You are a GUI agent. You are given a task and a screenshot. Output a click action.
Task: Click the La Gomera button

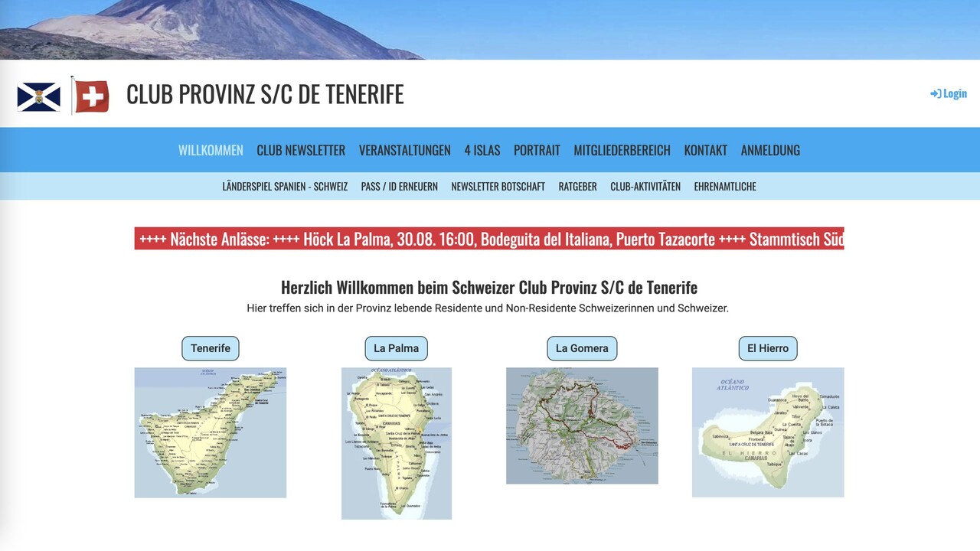[582, 348]
